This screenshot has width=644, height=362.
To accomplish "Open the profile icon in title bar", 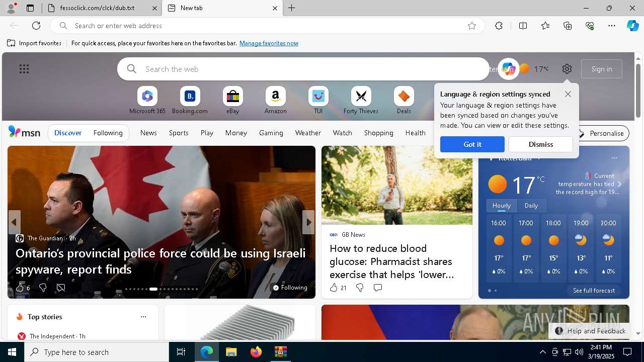I will [x=11, y=8].
